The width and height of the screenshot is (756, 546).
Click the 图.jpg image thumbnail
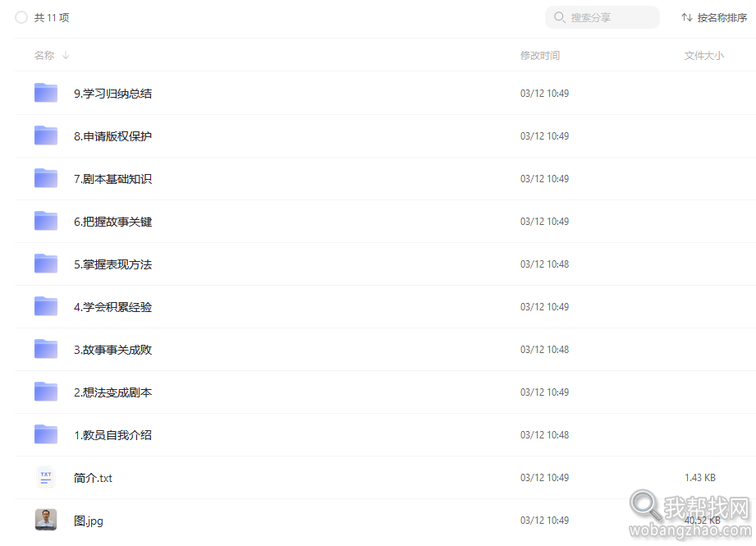pyautogui.click(x=46, y=520)
